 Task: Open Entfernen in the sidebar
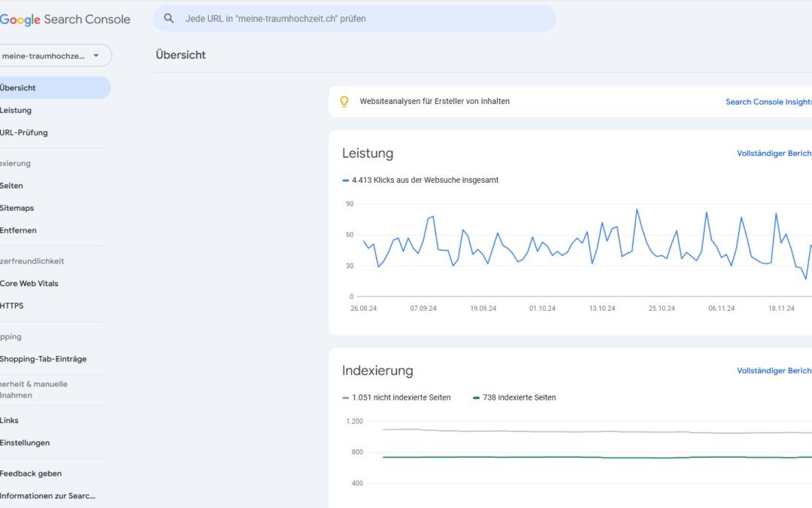(19, 231)
